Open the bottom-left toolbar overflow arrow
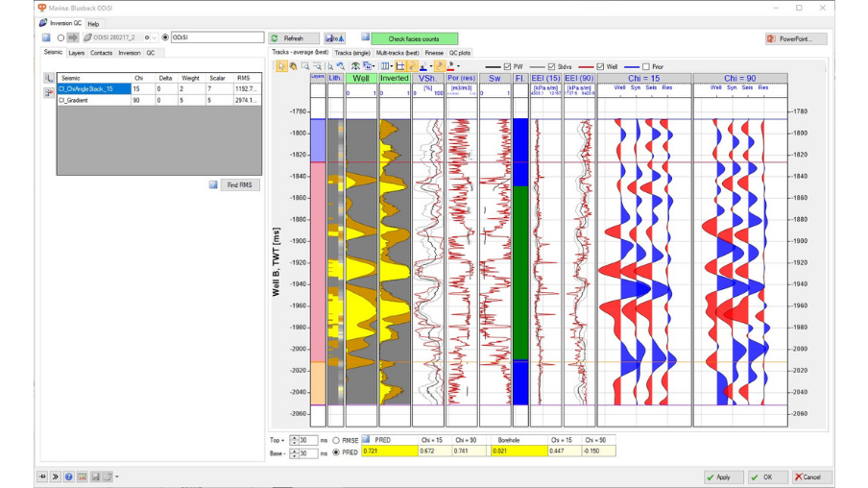Image resolution: width=868 pixels, height=488 pixels. (x=117, y=476)
